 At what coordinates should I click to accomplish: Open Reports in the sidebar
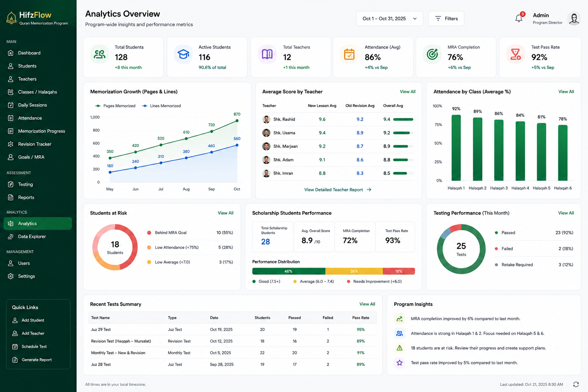click(x=38, y=198)
